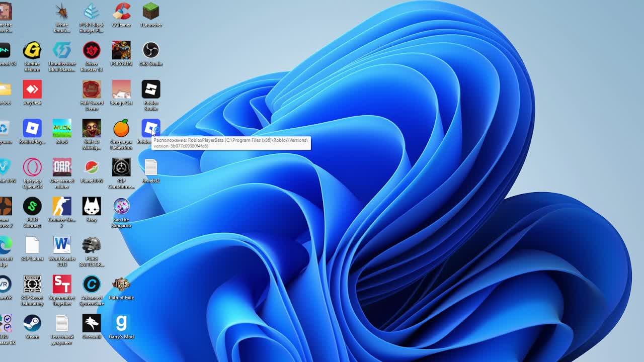644x362 pixels.
Task: Click the Roblox Studio icon
Action: (151, 96)
